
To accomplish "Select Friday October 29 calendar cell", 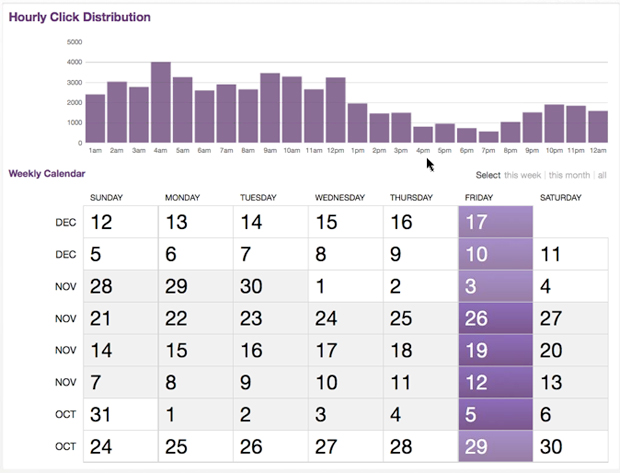I will 495,446.
